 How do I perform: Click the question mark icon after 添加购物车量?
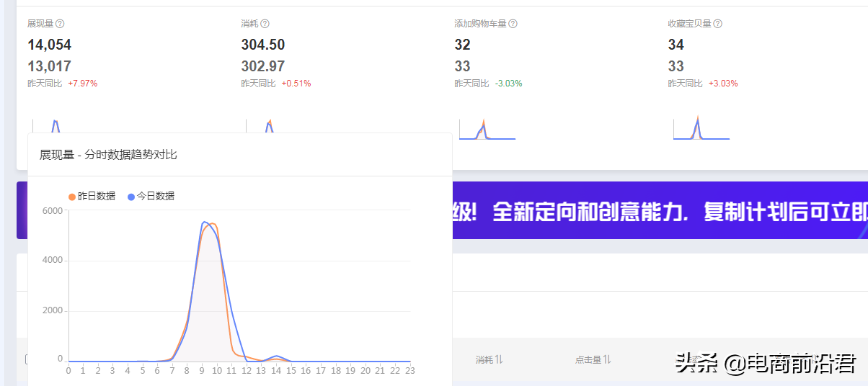(x=513, y=24)
